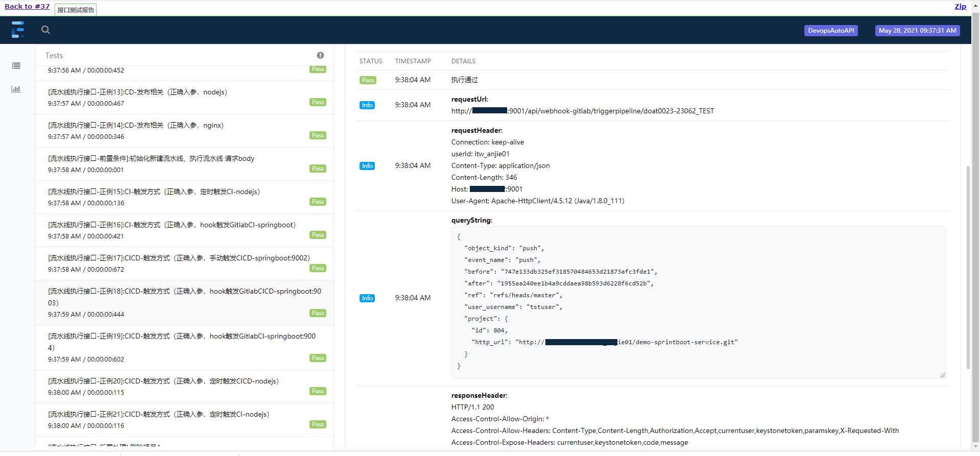The width and height of the screenshot is (980, 456).
Task: Select test 正例16 hook触发GitlabCI-springboot
Action: click(x=184, y=230)
